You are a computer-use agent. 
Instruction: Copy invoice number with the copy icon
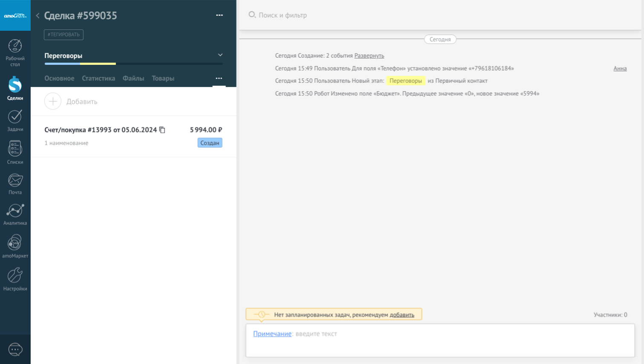tap(162, 130)
